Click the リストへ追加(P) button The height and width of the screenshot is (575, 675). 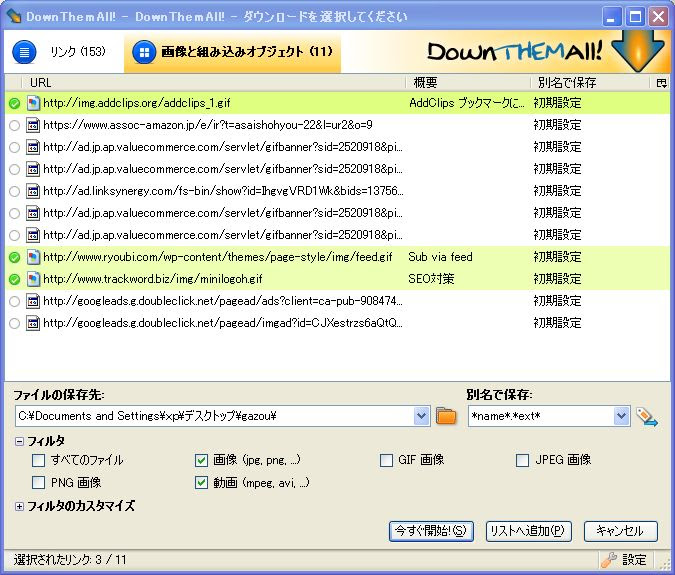528,531
